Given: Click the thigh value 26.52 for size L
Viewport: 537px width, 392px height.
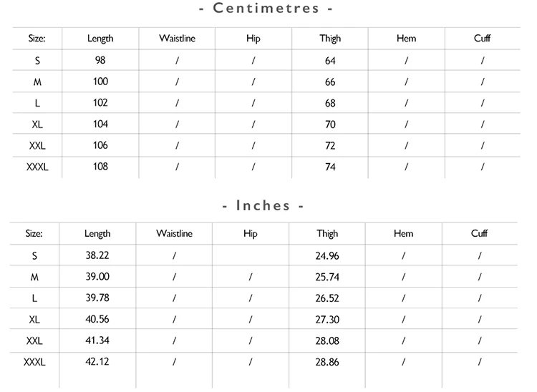Looking at the screenshot, I should pos(327,298).
